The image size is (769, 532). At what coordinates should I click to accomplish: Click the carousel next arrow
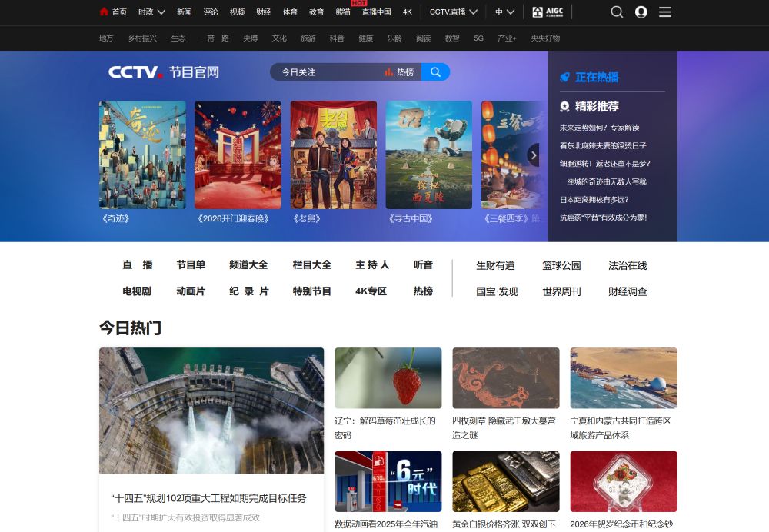[533, 155]
